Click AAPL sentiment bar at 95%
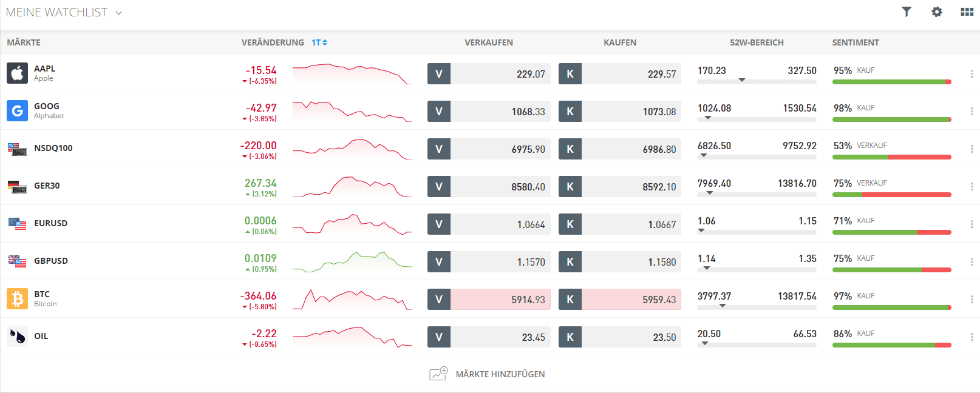Viewport: 980px width, 393px height. [891, 82]
